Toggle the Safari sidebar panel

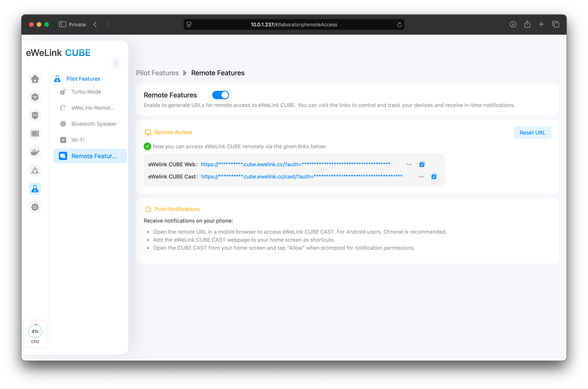pos(62,24)
